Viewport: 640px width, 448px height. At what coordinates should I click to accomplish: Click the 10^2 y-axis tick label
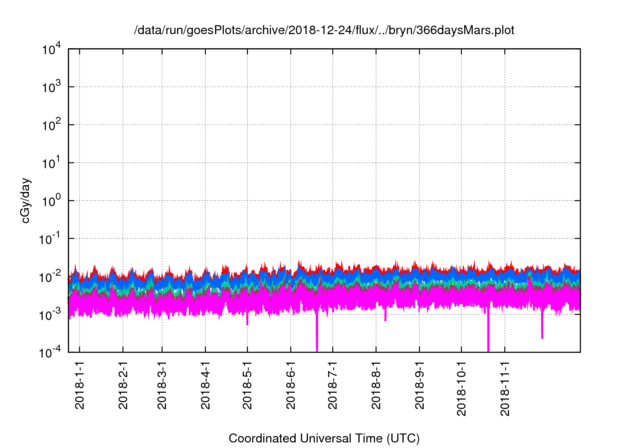click(x=53, y=125)
